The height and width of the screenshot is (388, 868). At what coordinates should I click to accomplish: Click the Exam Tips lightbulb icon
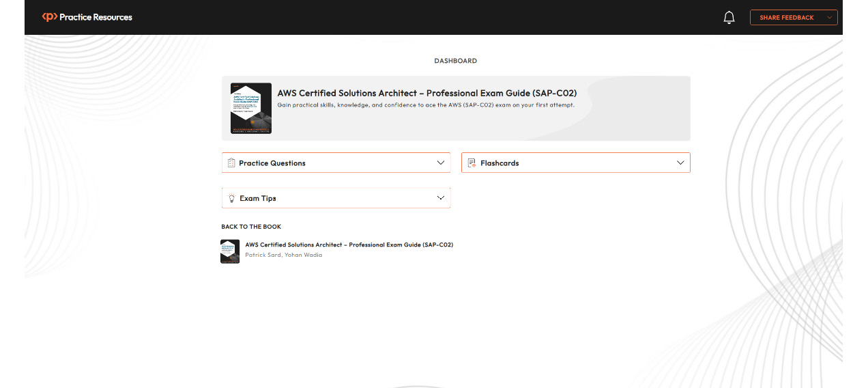[231, 198]
